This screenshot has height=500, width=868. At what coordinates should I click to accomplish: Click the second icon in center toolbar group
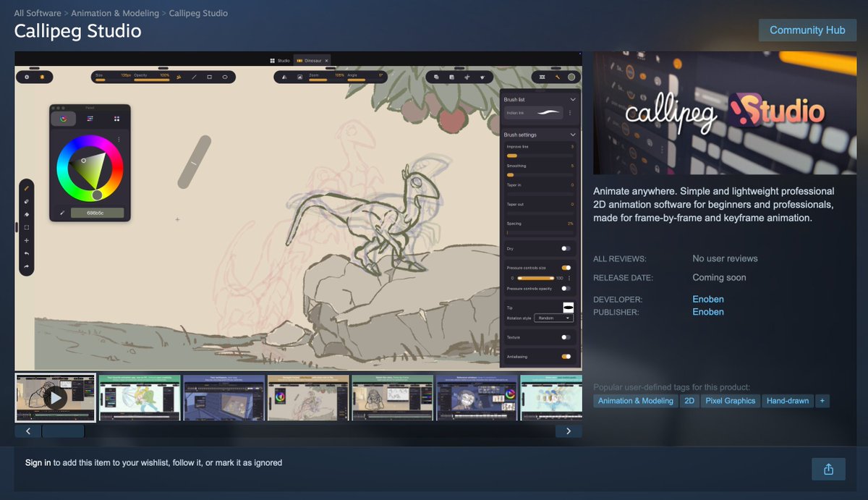pyautogui.click(x=451, y=76)
